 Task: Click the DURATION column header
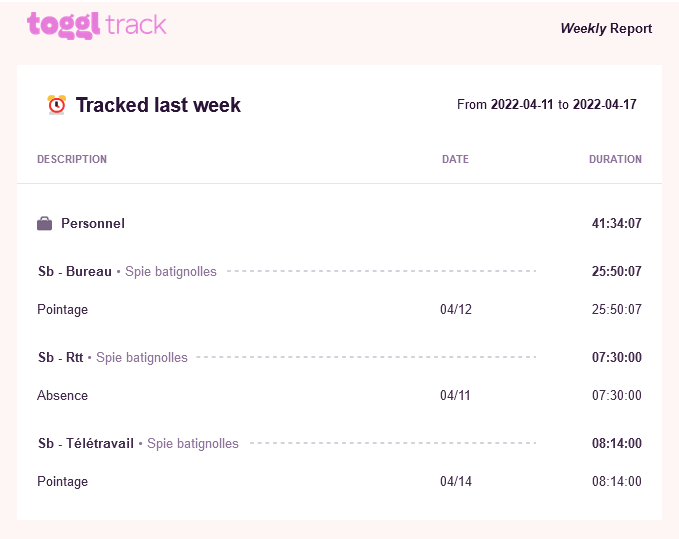[615, 159]
